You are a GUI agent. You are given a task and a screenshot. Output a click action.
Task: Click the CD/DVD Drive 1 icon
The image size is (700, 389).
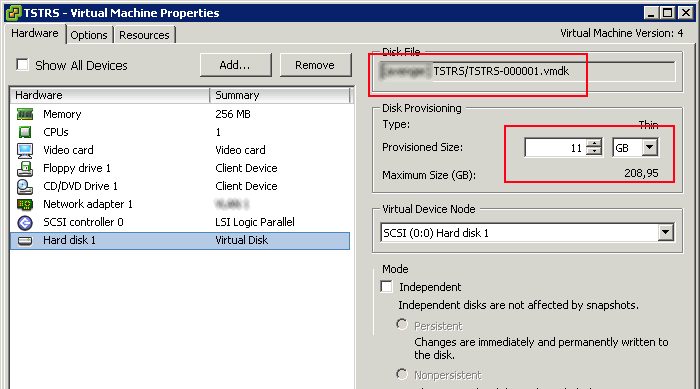[25, 187]
